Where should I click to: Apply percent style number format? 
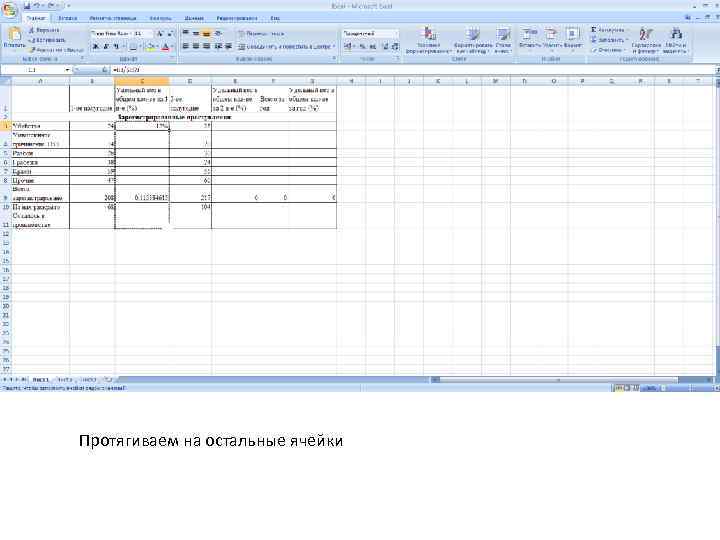pos(362,46)
